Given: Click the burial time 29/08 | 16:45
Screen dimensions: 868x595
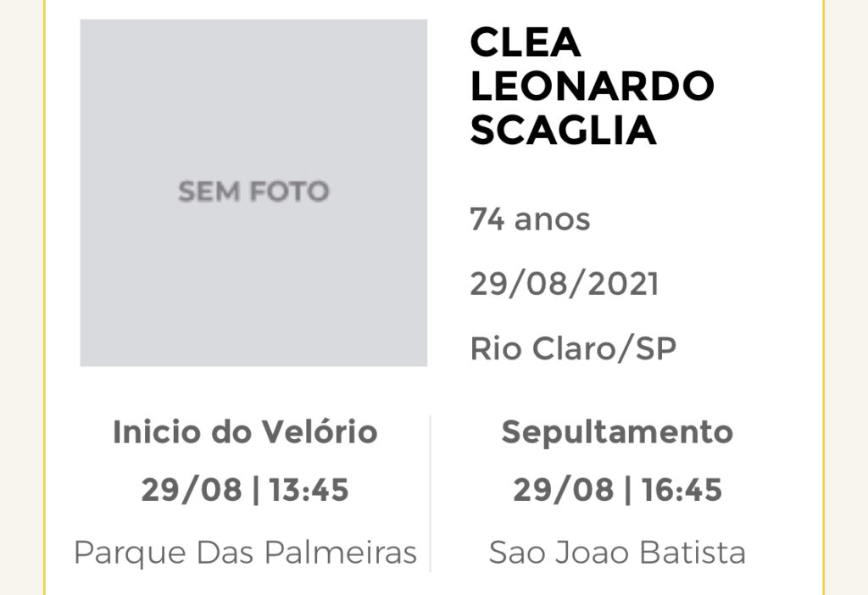Looking at the screenshot, I should [x=617, y=490].
